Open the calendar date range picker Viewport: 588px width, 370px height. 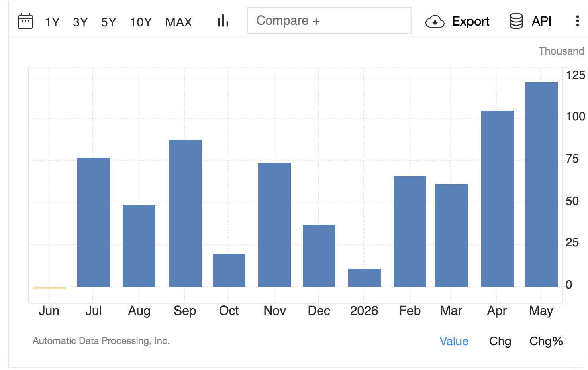[25, 22]
